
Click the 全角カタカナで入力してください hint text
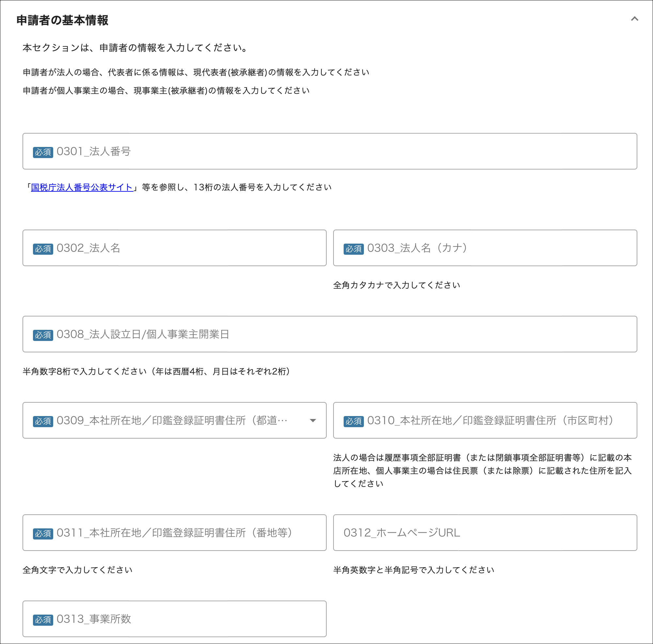(x=396, y=285)
